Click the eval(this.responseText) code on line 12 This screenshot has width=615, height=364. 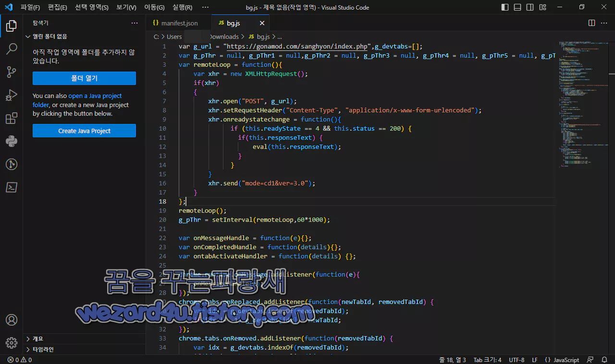297,146
